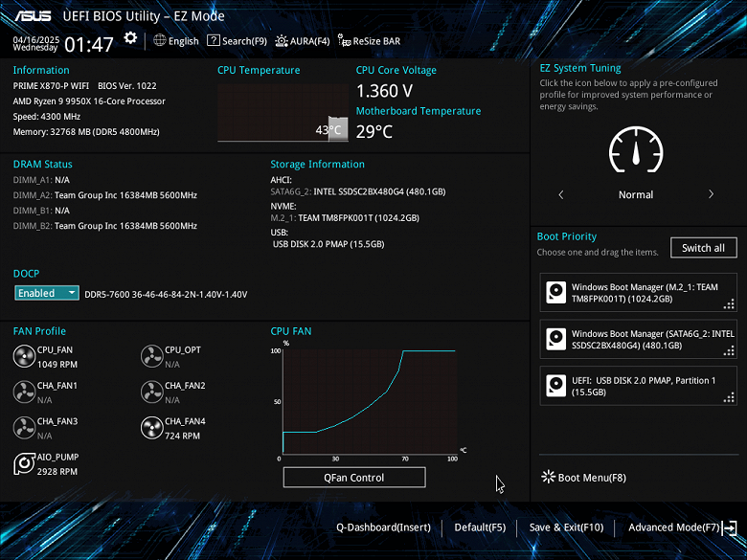Click the CPU FAN curve graph

coord(370,401)
